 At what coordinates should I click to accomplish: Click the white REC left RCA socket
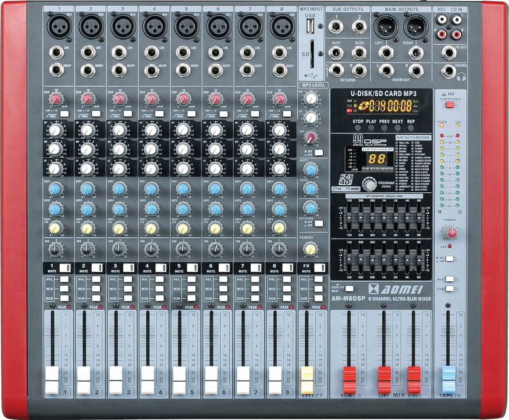pos(442,20)
